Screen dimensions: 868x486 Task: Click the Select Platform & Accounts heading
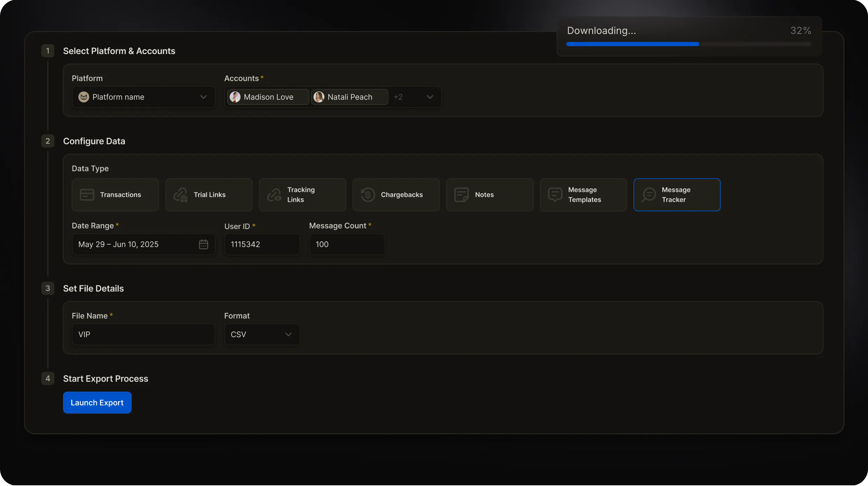point(119,51)
